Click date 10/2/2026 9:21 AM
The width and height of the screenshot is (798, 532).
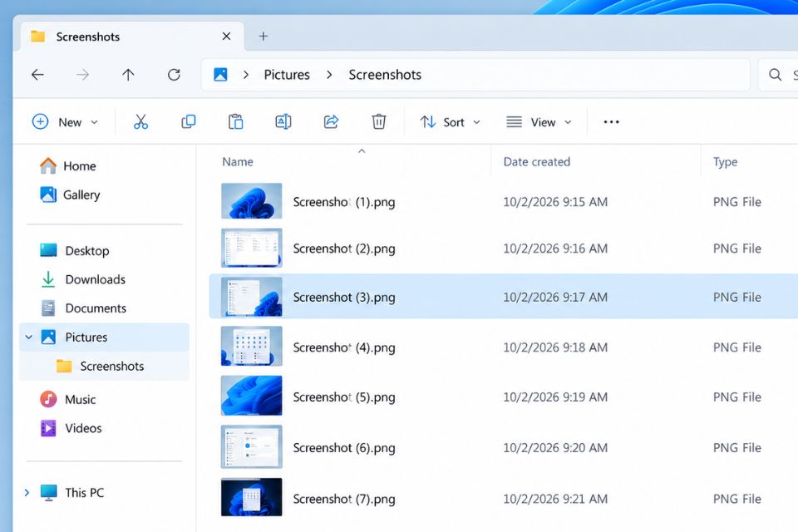coord(555,499)
